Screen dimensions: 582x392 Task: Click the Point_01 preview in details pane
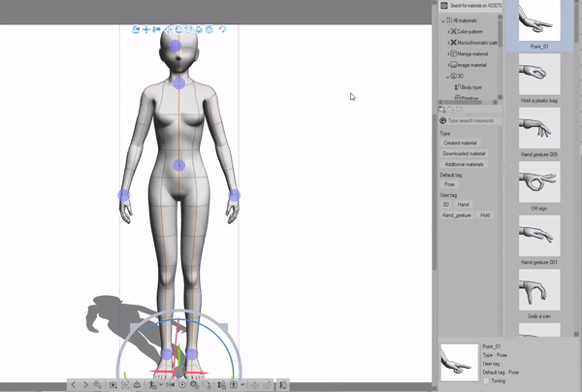coord(460,362)
